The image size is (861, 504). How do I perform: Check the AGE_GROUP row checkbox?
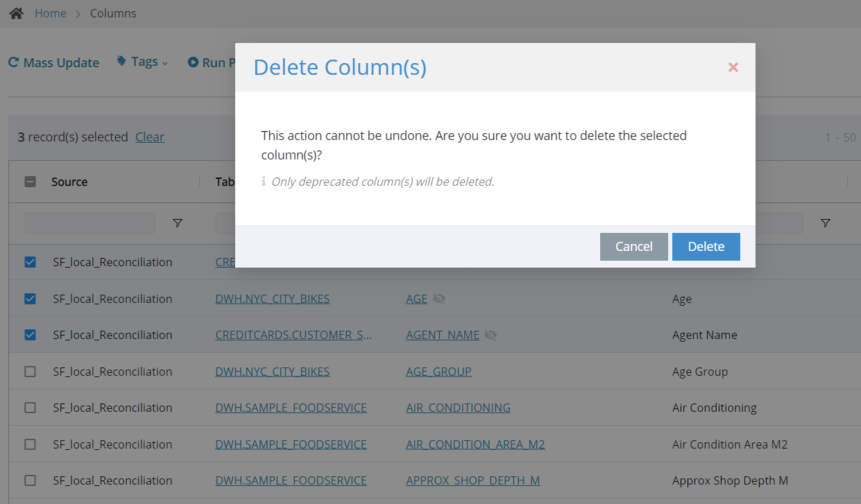click(x=30, y=372)
